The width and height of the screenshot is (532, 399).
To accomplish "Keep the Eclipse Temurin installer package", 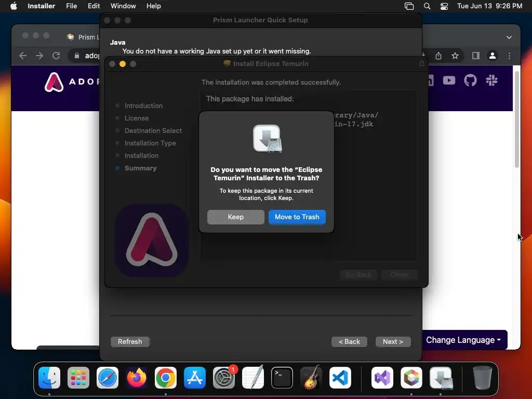I will [235, 217].
